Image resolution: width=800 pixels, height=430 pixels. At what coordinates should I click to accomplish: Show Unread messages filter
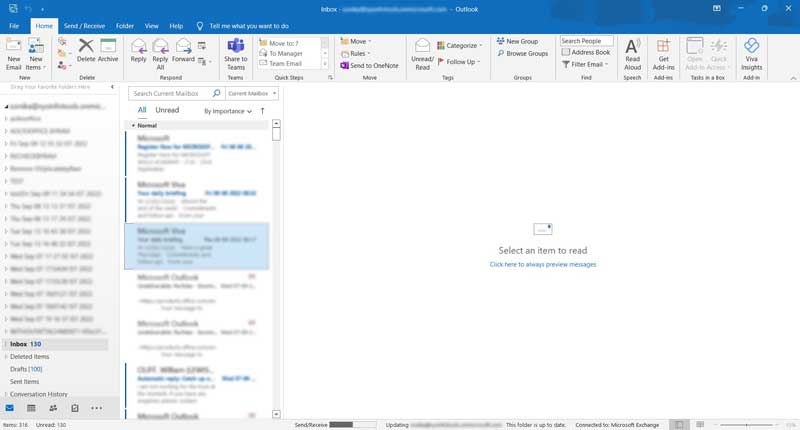click(x=167, y=110)
